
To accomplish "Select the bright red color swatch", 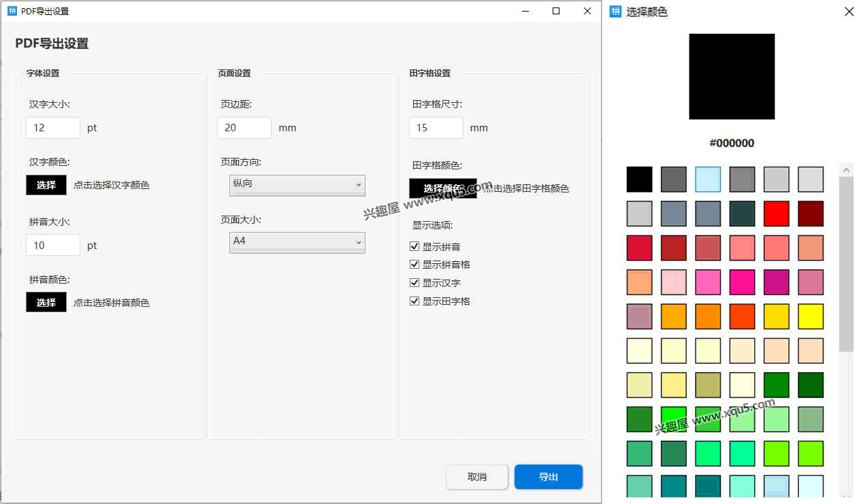I will coord(776,214).
